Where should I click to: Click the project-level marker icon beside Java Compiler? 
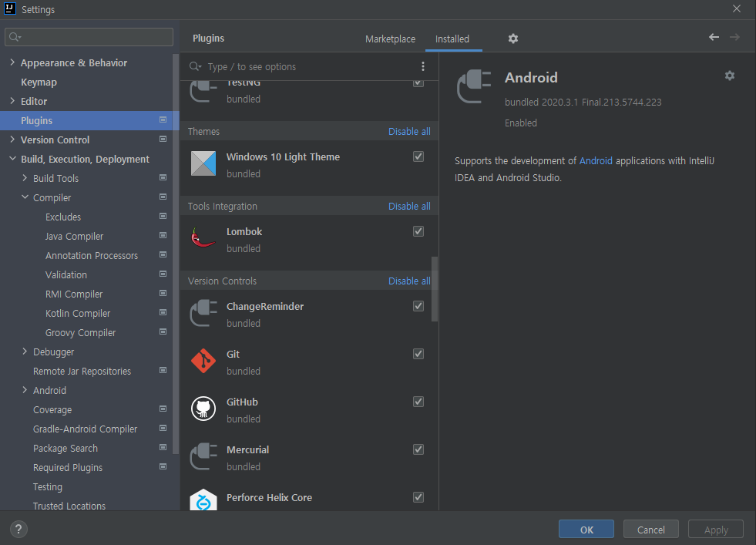click(163, 235)
